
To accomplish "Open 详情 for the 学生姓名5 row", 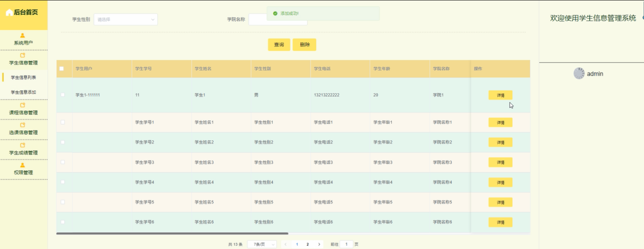I will click(x=501, y=202).
